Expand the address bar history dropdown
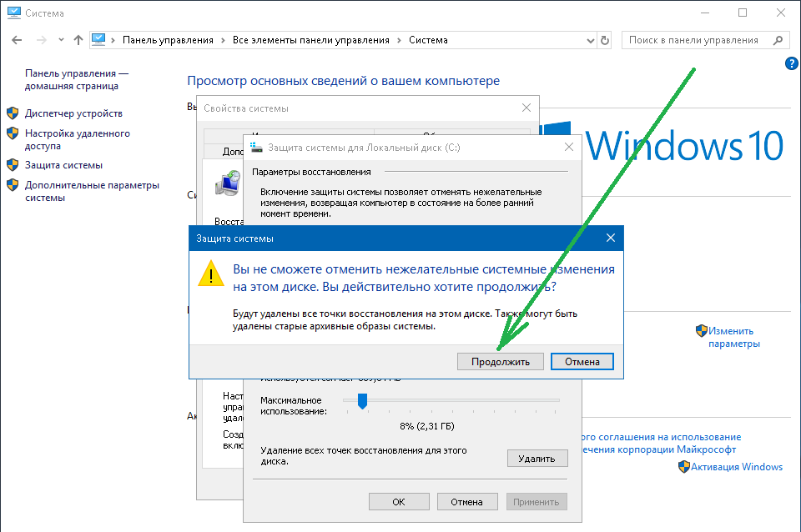Viewport: 801px width, 532px height. tap(591, 40)
